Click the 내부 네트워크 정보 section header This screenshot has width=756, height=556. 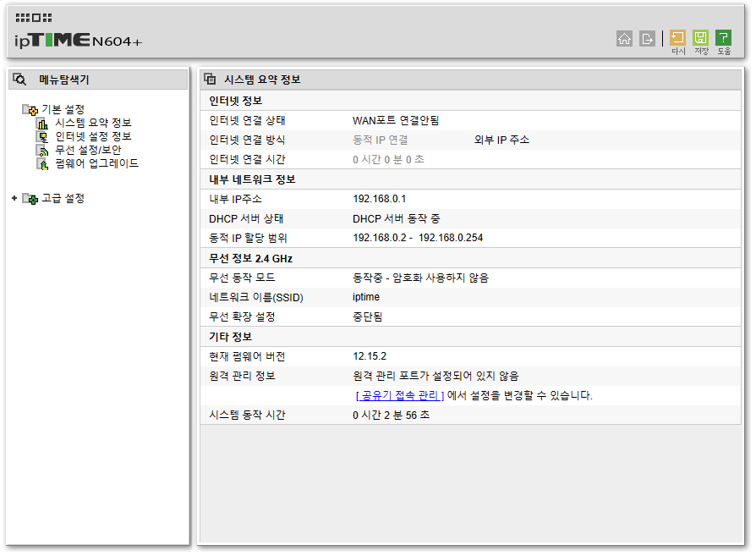pos(252,179)
